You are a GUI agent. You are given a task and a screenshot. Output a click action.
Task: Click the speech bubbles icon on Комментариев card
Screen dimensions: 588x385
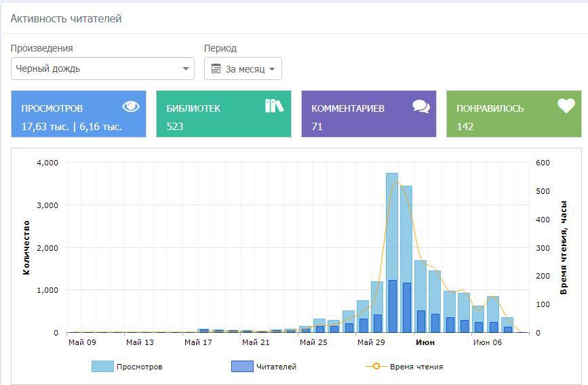pyautogui.click(x=421, y=106)
